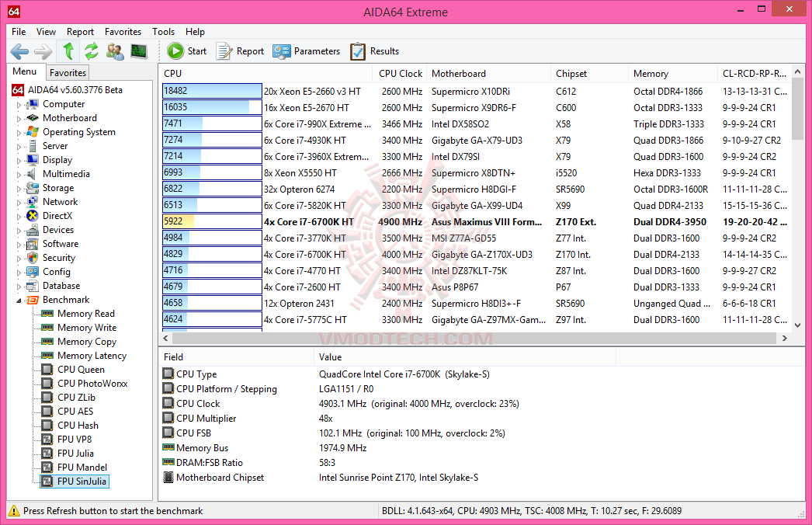The height and width of the screenshot is (525, 812).
Task: Open the Tools menu
Action: click(164, 32)
